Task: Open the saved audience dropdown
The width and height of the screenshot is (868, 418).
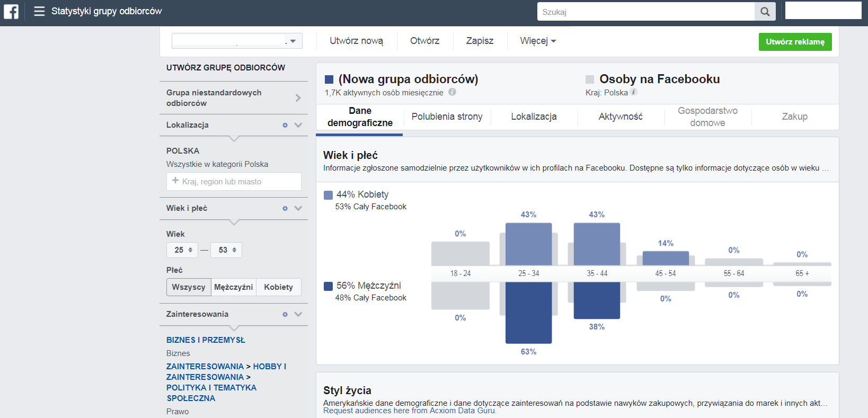Action: point(237,41)
